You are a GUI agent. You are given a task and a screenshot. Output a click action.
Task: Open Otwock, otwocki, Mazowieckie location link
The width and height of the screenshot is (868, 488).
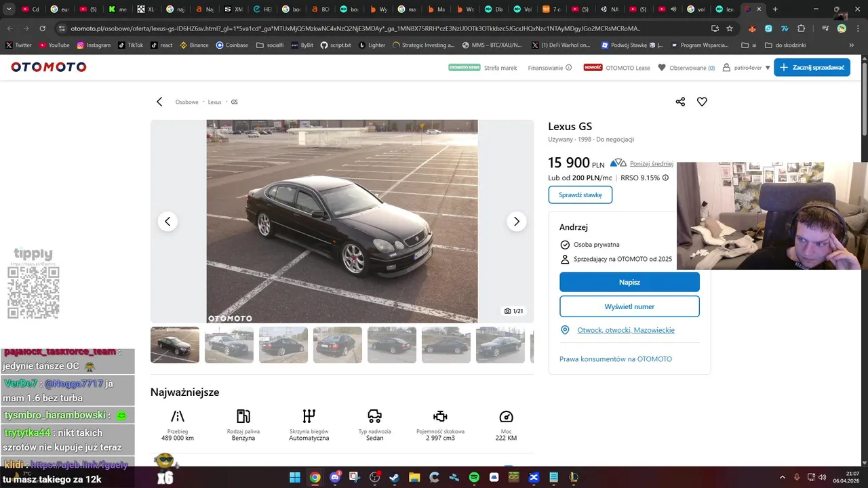(x=626, y=330)
